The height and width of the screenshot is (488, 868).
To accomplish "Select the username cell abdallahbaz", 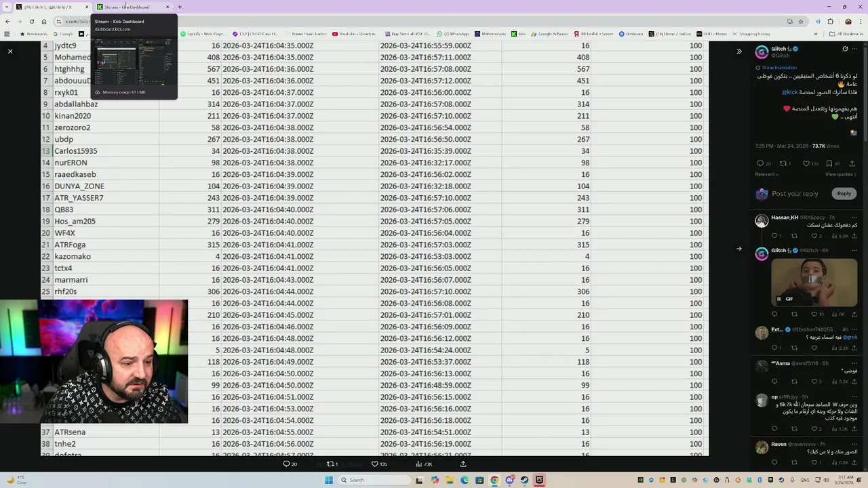I will coord(106,104).
